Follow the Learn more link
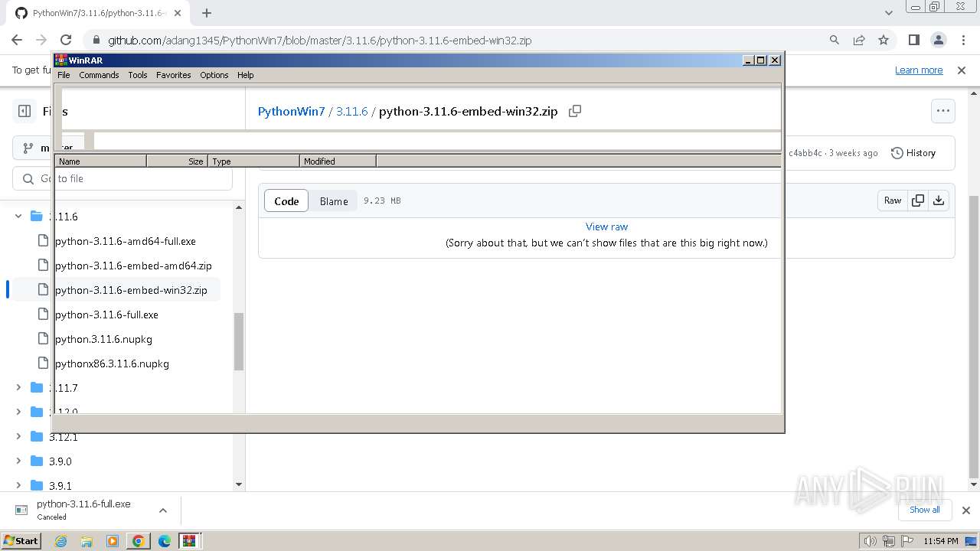 (x=919, y=70)
